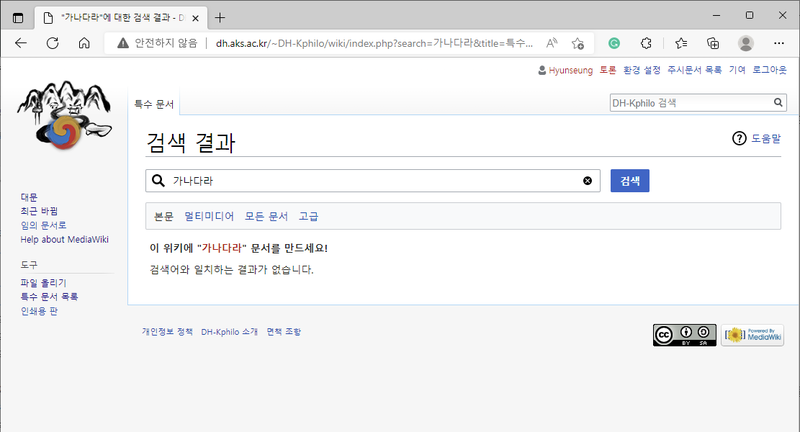Go back with the browser back arrow
Viewport: 800px width, 432px height.
tap(21, 43)
